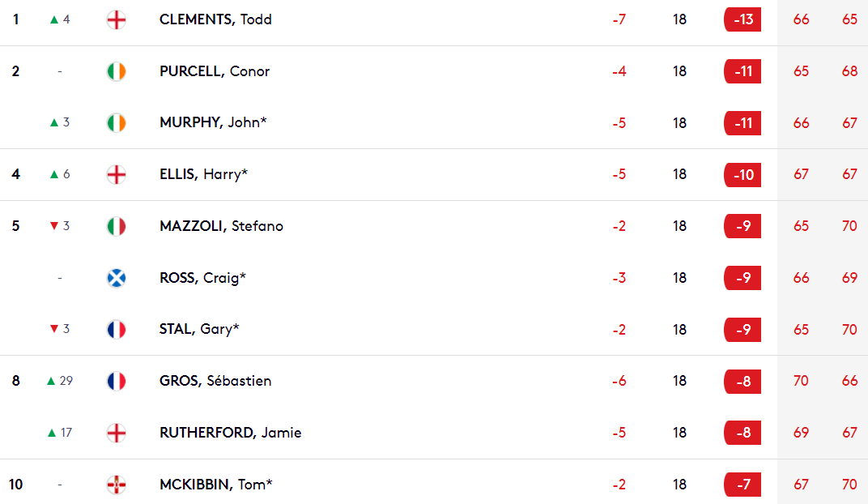Open player RUTHERFORD, Jamie

[230, 433]
